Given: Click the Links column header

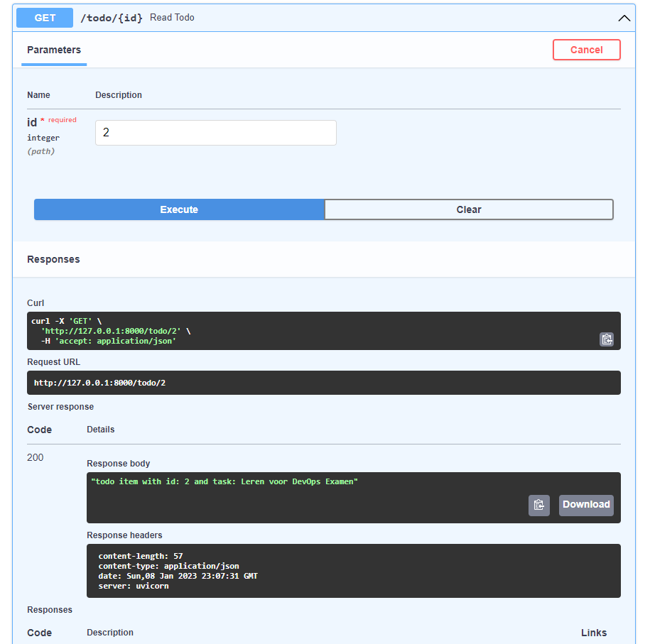Looking at the screenshot, I should 594,632.
